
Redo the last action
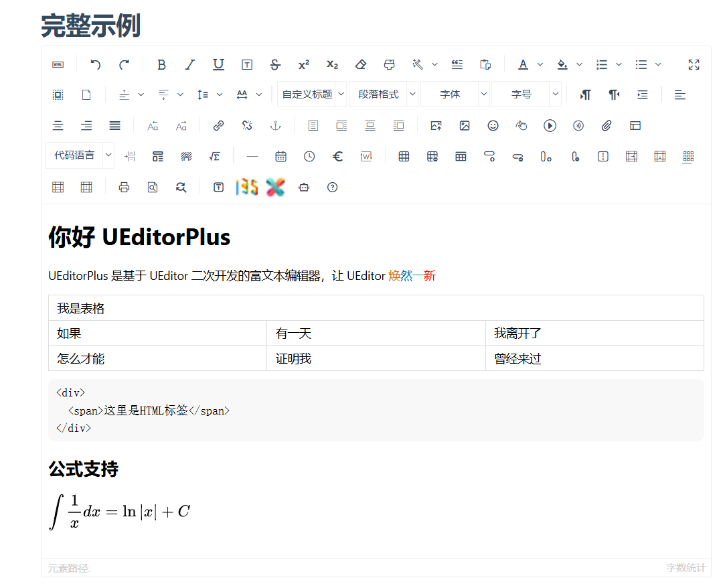coord(124,64)
